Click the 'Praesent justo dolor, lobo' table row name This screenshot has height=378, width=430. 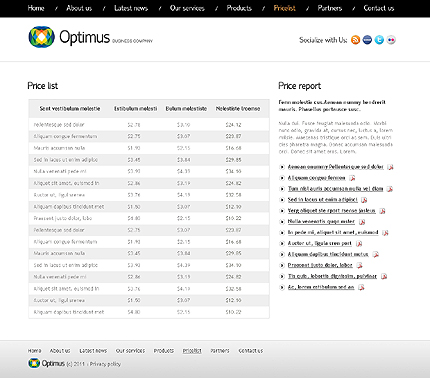[63, 218]
